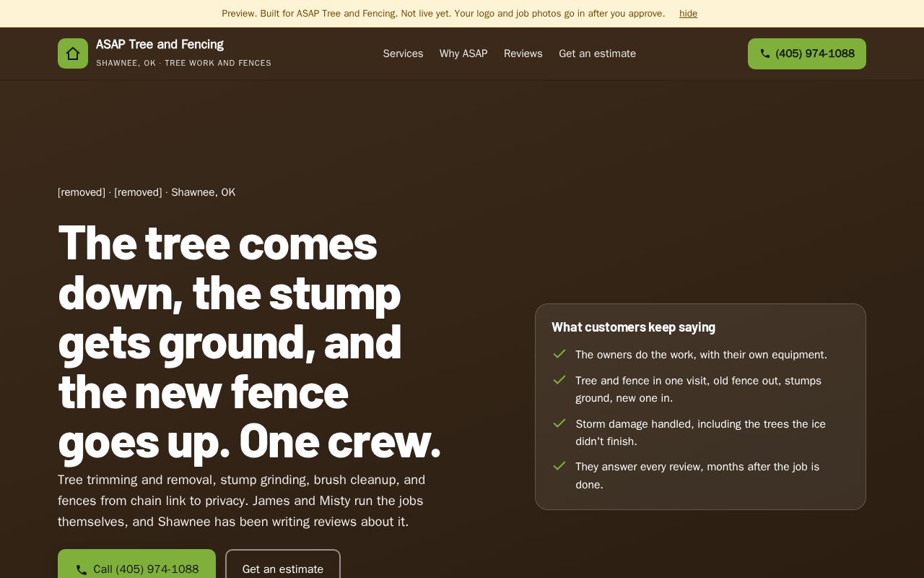
Task: Click the phone icon beside Call (405) 974-1088
Action: [x=82, y=569]
